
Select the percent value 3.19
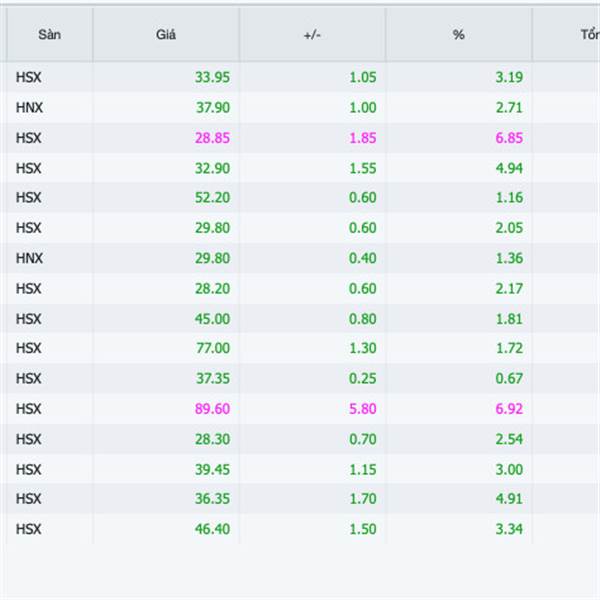pyautogui.click(x=509, y=77)
